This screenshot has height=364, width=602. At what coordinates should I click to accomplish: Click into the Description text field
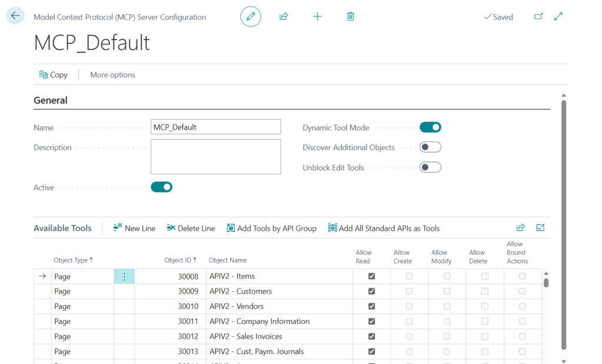(x=216, y=157)
